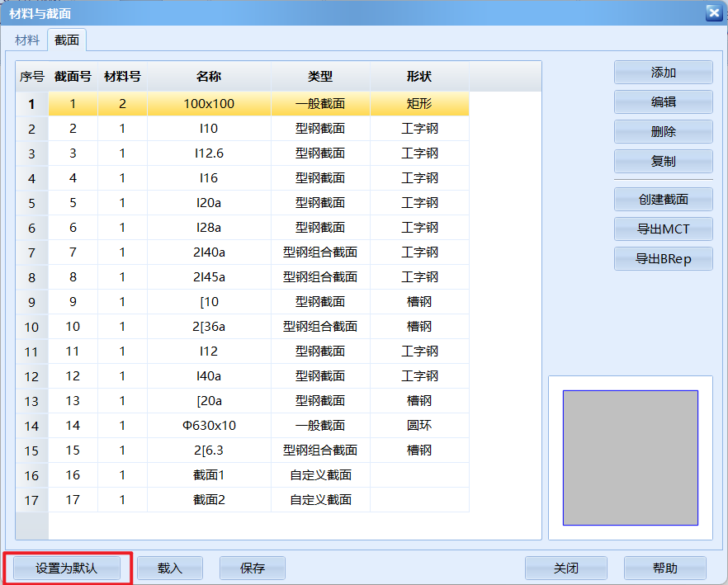This screenshot has width=728, height=585.
Task: Switch to the 材料 tab
Action: (x=26, y=40)
